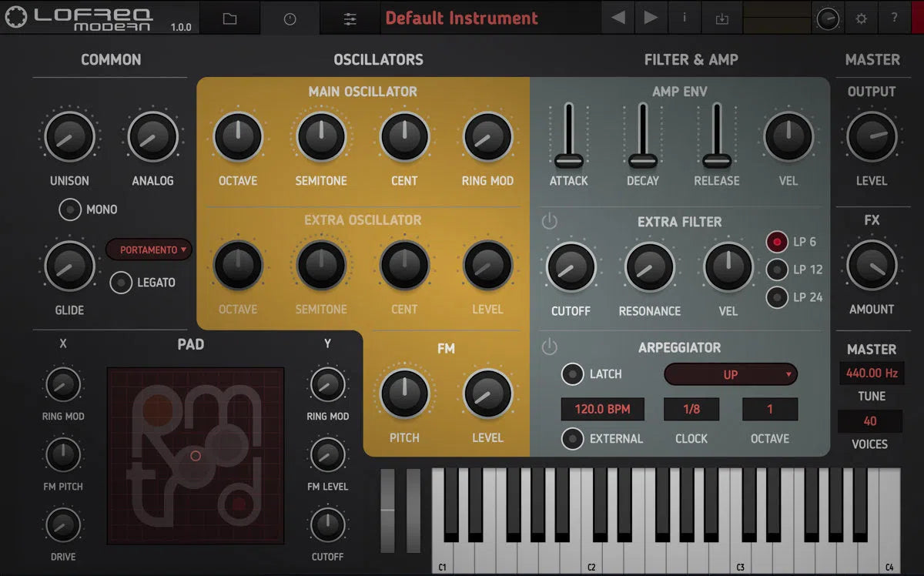Image resolution: width=924 pixels, height=576 pixels.
Task: Enable LATCH in the Arpeggiator
Action: tap(573, 374)
